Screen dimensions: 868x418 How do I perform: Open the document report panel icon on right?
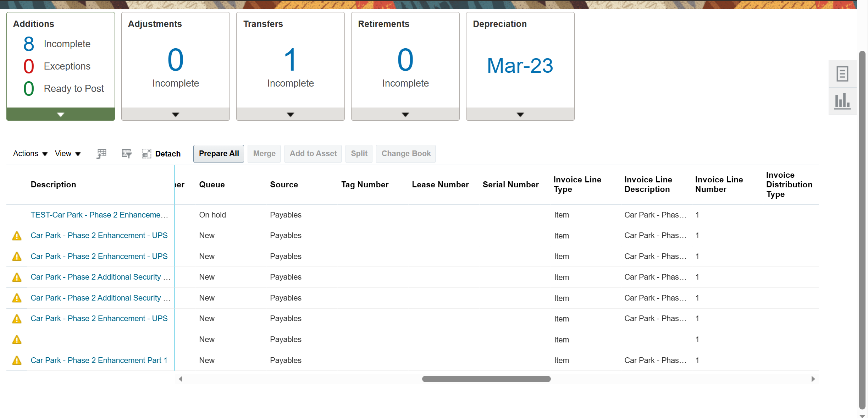[x=842, y=73]
